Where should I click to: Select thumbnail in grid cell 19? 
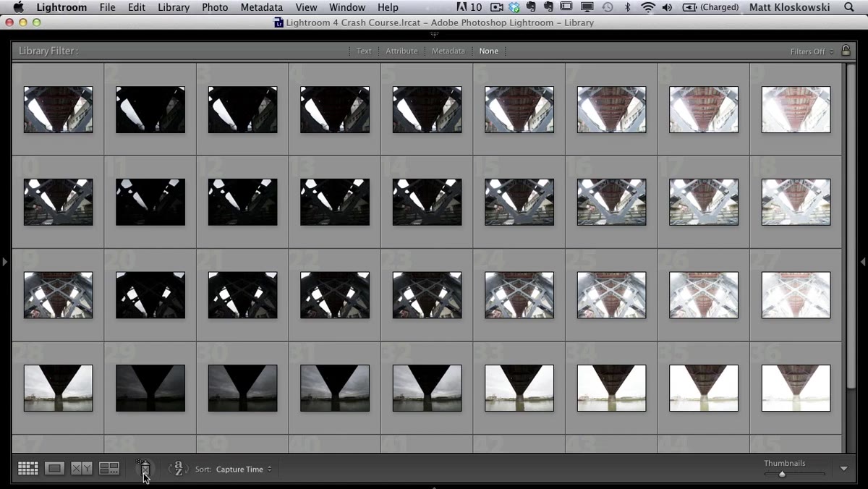coord(58,295)
